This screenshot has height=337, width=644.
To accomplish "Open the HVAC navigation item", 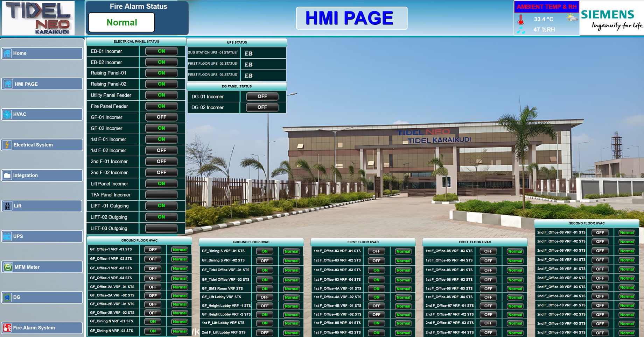I will point(42,114).
